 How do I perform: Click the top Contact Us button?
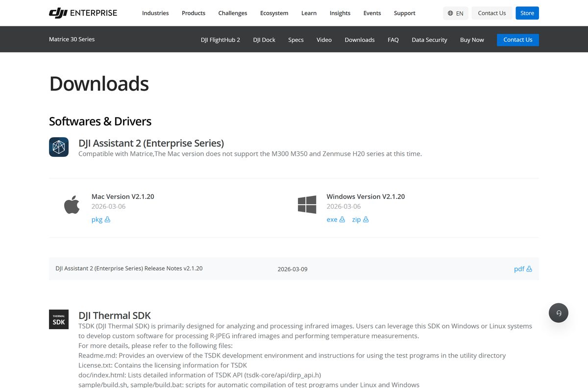(492, 13)
